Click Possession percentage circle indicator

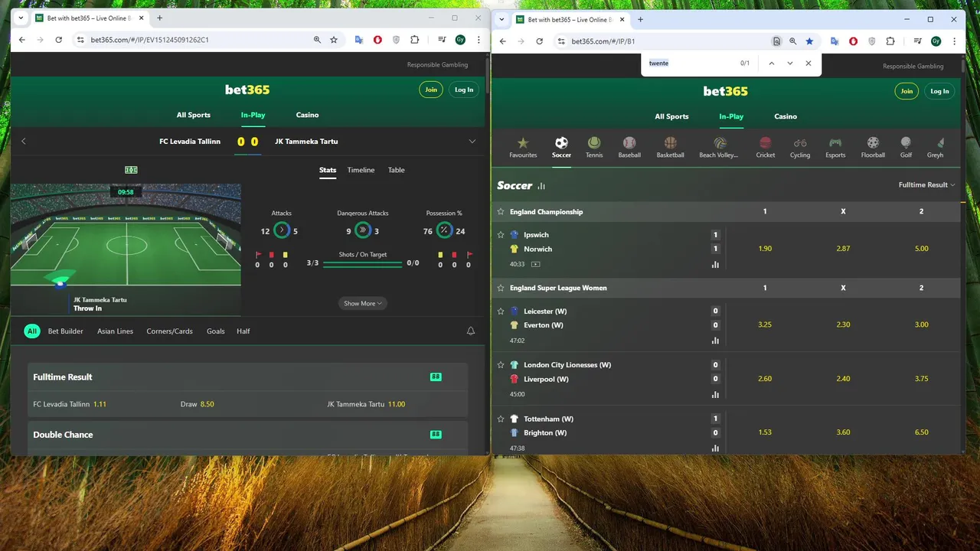pos(444,230)
